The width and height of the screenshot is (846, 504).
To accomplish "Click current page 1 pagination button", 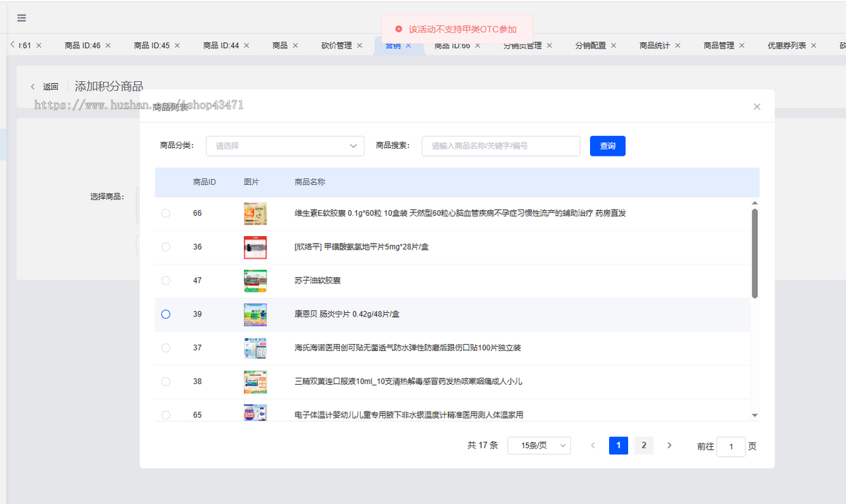I will 618,445.
